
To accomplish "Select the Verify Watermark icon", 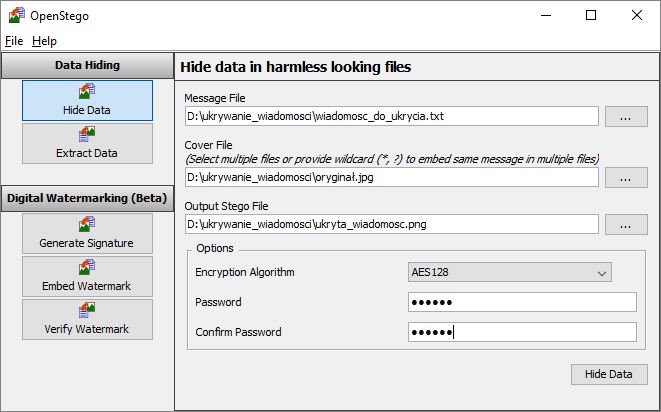I will (x=87, y=311).
